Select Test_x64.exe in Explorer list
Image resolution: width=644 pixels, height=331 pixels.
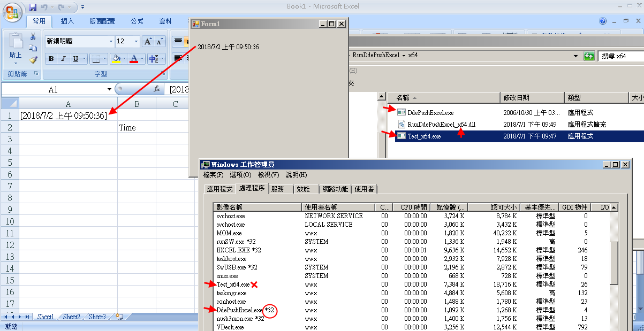425,136
